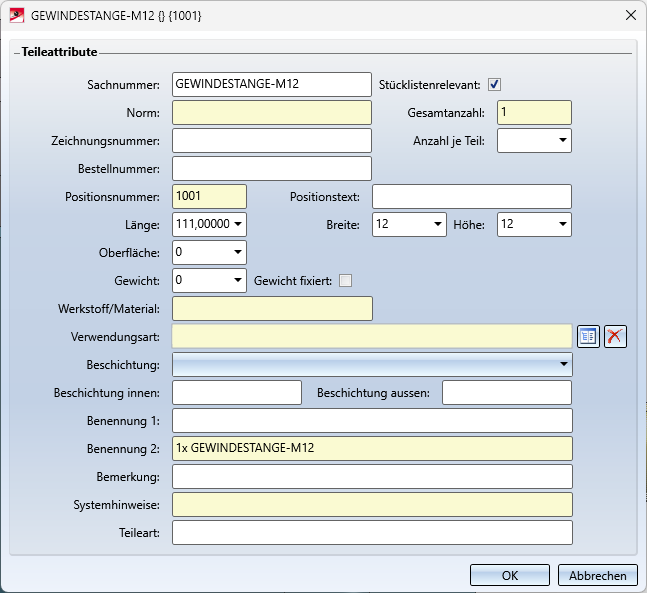
Task: Click into the Sachnummer field
Action: click(x=271, y=84)
